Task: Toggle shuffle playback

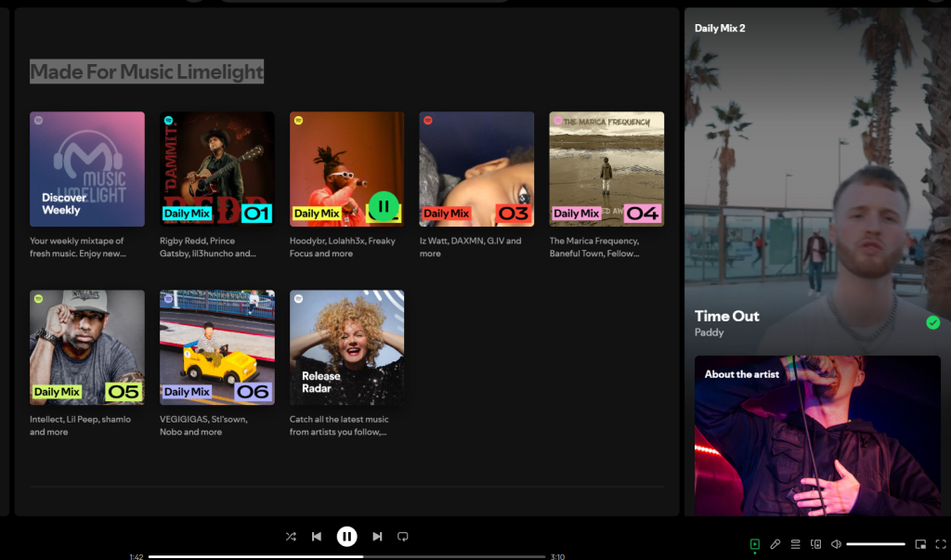Action: click(x=291, y=537)
